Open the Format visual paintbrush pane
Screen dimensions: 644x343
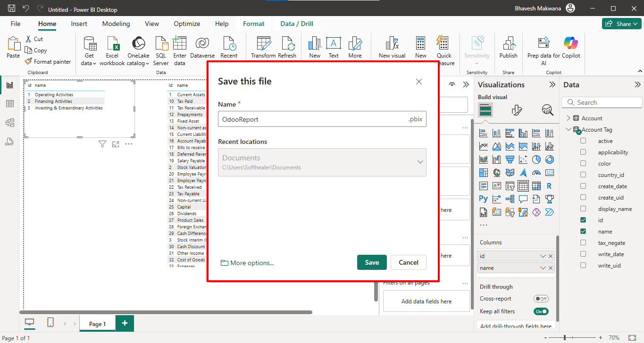[x=517, y=110]
